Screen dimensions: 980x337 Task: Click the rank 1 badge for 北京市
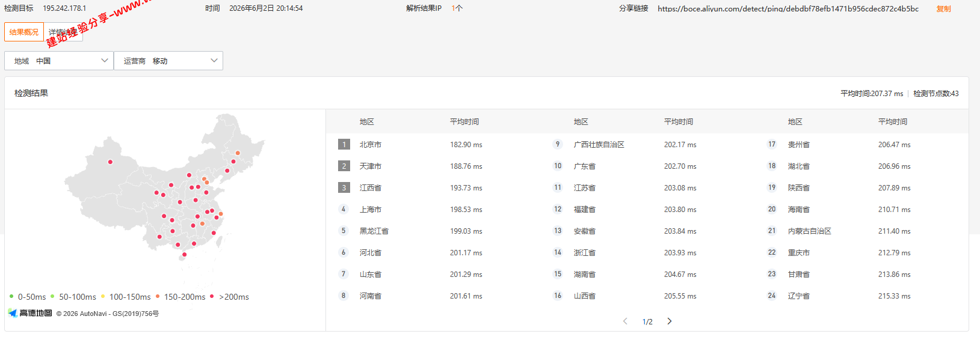(x=344, y=144)
